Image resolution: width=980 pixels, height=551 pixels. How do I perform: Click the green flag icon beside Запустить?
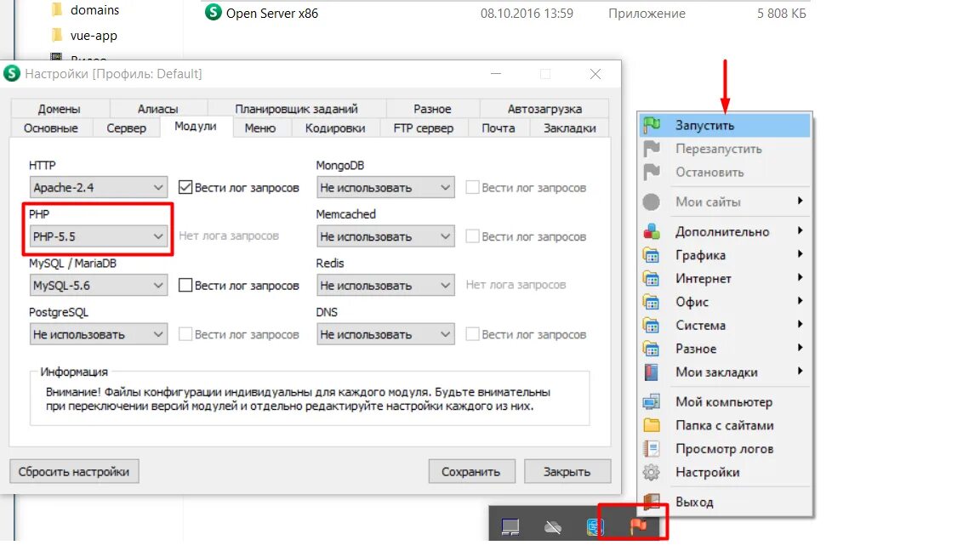click(652, 125)
